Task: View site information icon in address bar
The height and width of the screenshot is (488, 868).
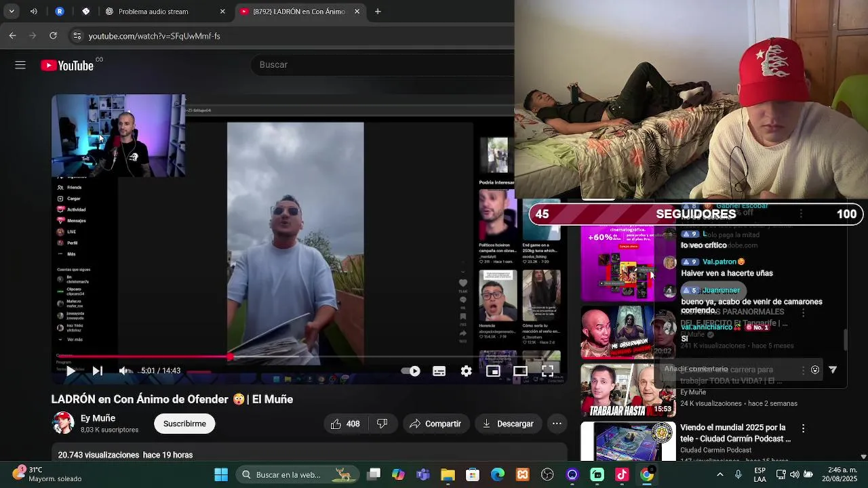Action: [x=77, y=36]
